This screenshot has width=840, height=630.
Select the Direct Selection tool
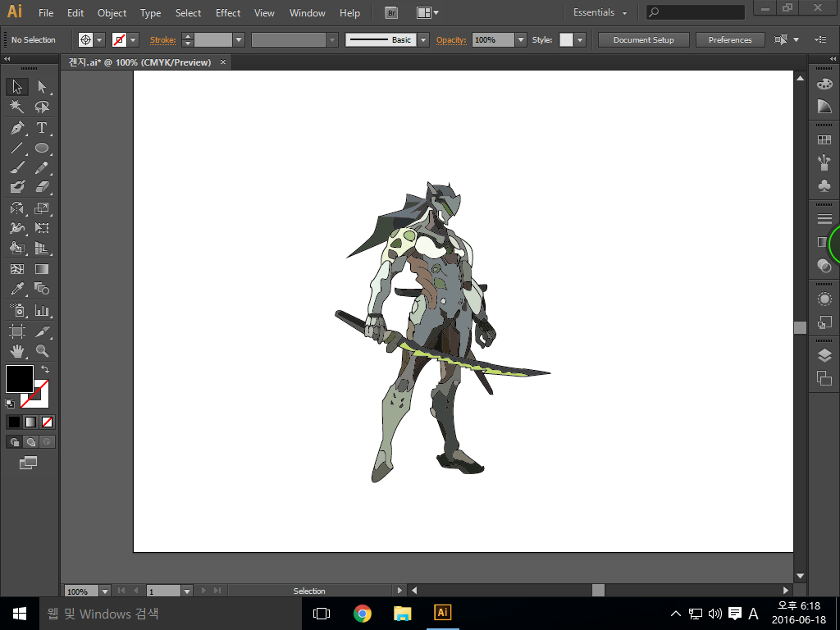(x=42, y=87)
